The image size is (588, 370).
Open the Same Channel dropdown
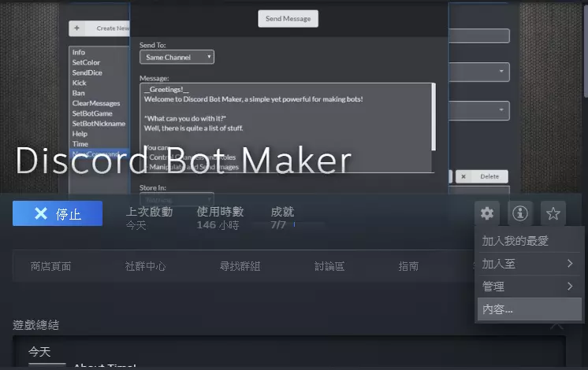click(x=177, y=57)
